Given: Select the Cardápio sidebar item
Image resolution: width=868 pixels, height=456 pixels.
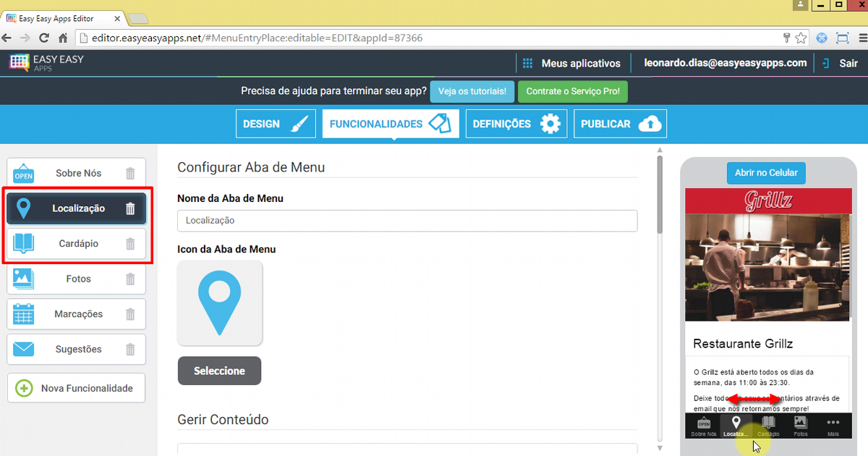Looking at the screenshot, I should tap(77, 244).
